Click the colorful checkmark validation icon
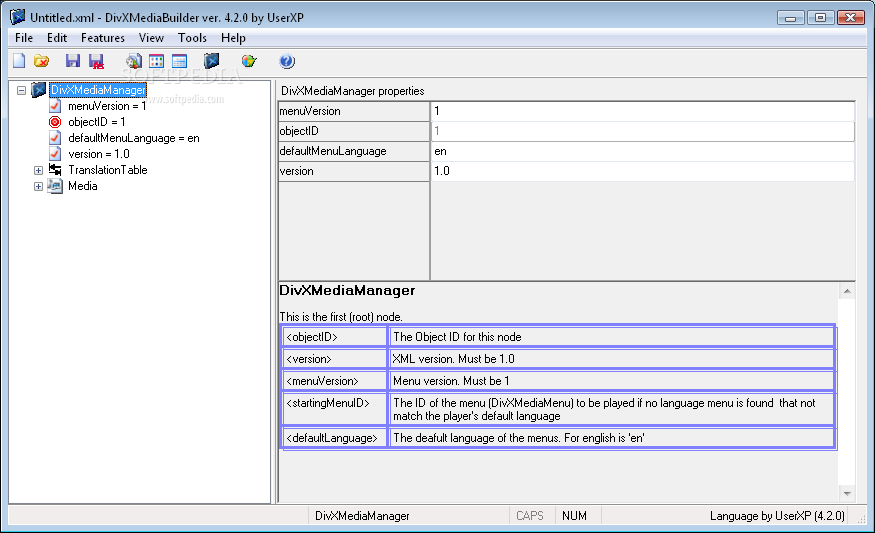 click(x=249, y=61)
